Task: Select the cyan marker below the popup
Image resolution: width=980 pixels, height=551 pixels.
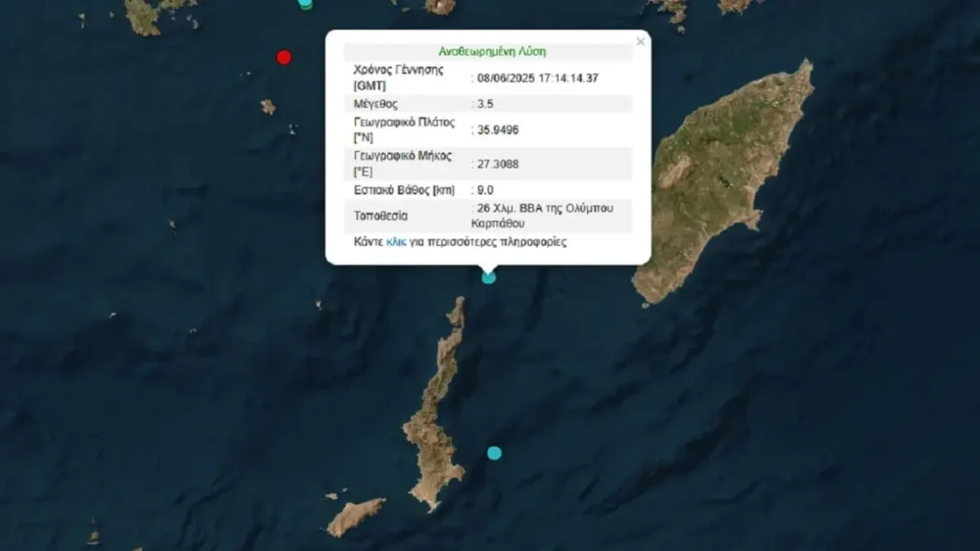Action: pyautogui.click(x=489, y=277)
